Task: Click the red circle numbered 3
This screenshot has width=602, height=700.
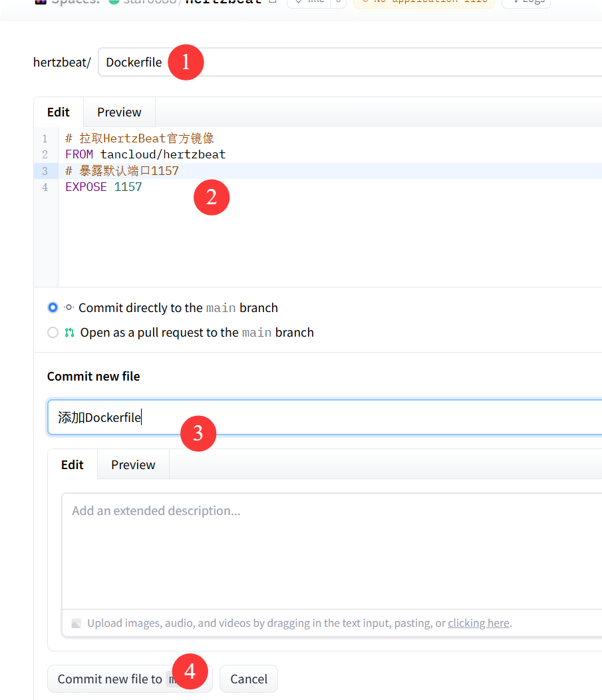Action: point(198,433)
